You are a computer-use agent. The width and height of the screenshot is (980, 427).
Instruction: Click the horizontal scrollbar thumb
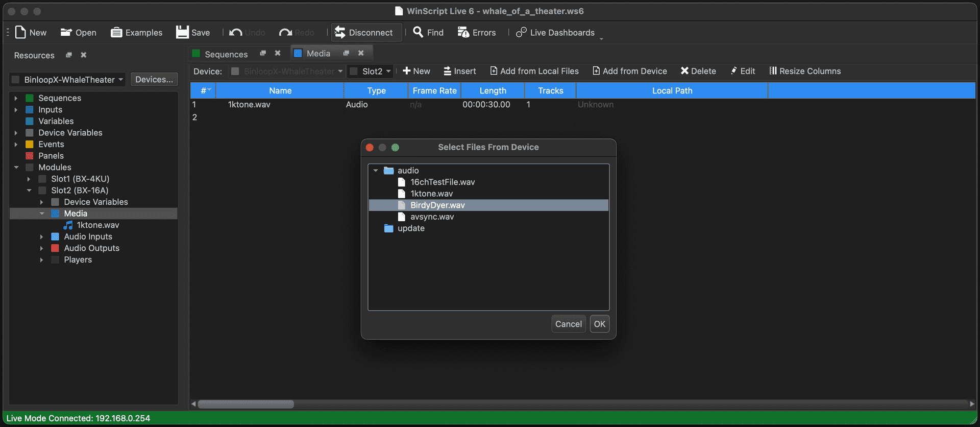coord(246,404)
